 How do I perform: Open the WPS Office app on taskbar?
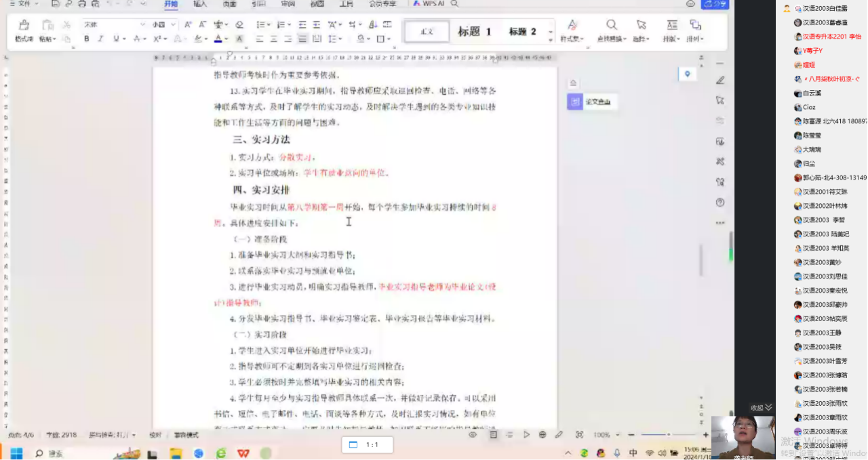[243, 453]
